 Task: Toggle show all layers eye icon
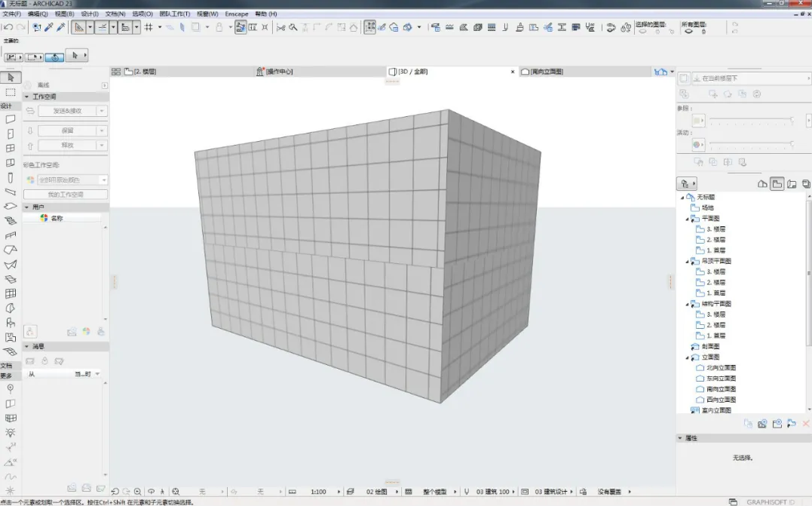point(689,32)
